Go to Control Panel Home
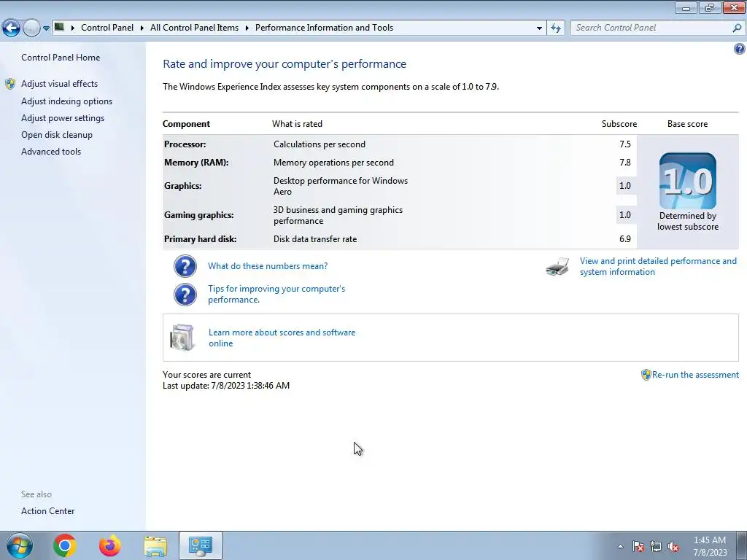This screenshot has width=747, height=560. pyautogui.click(x=61, y=57)
